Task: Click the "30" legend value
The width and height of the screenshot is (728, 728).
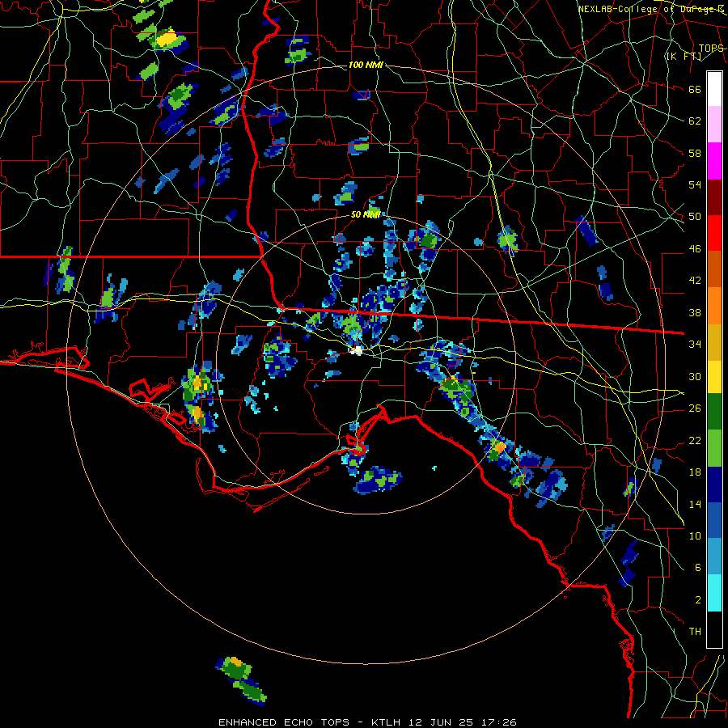Action: click(695, 376)
